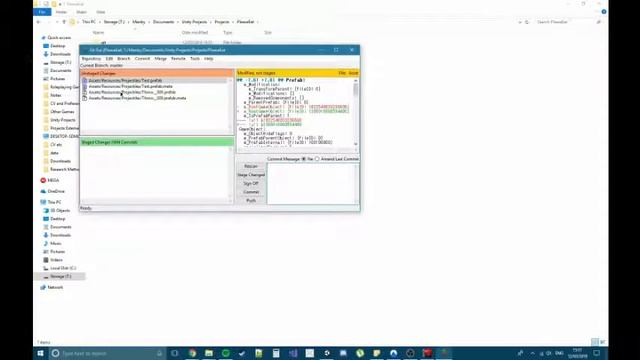The image size is (640, 360).
Task: Click the icon next to Test.prefab.meta in unstaged list
Action: pyautogui.click(x=84, y=87)
